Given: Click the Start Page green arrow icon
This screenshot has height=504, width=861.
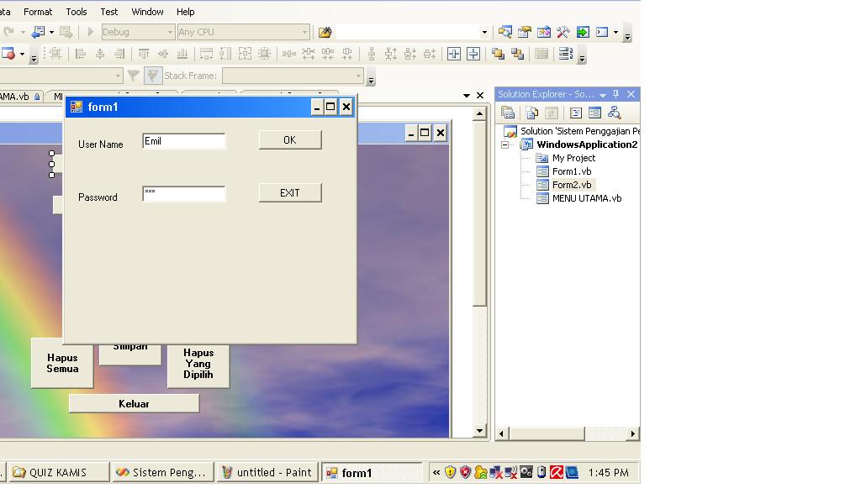Looking at the screenshot, I should pos(583,33).
